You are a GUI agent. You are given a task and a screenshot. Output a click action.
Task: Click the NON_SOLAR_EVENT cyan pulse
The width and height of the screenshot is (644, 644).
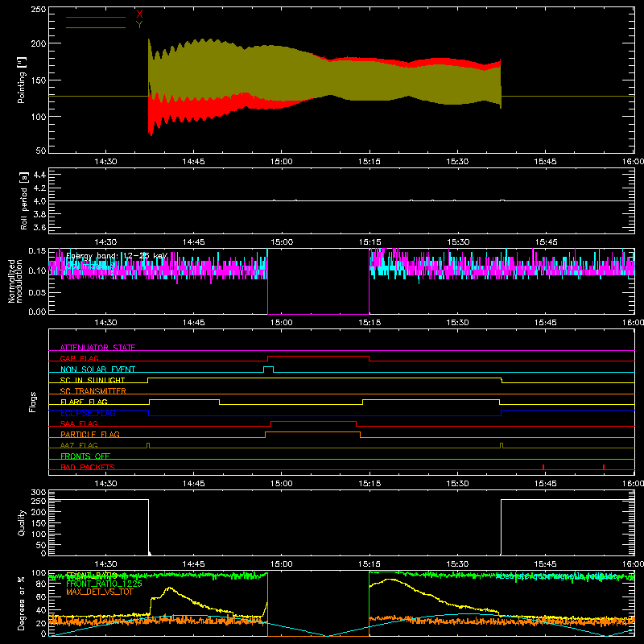pos(268,369)
